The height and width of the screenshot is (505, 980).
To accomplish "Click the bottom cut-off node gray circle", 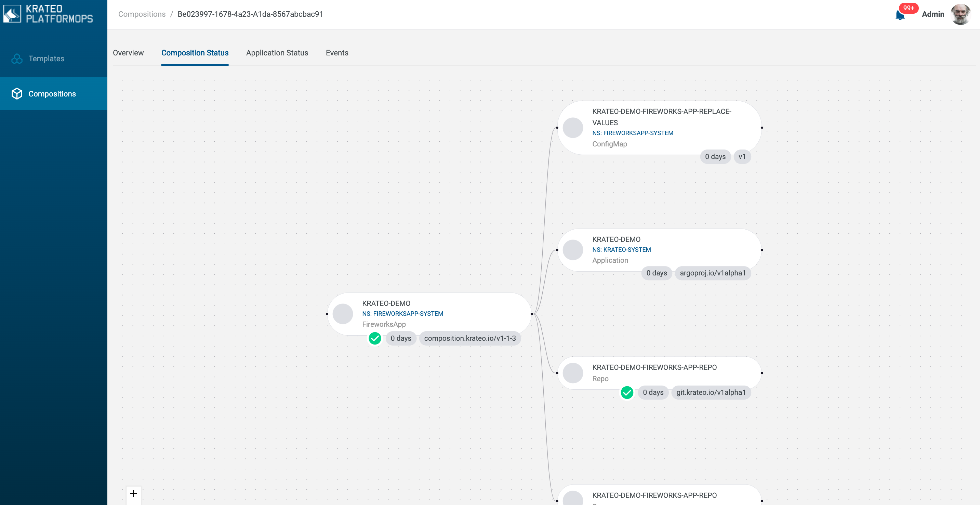I will point(572,498).
